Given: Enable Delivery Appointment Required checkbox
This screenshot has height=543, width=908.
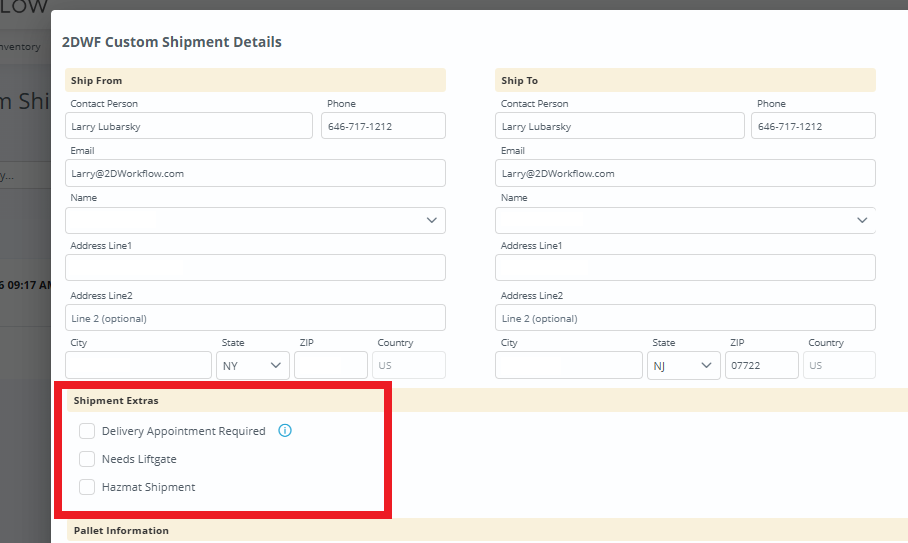Looking at the screenshot, I should pos(87,431).
